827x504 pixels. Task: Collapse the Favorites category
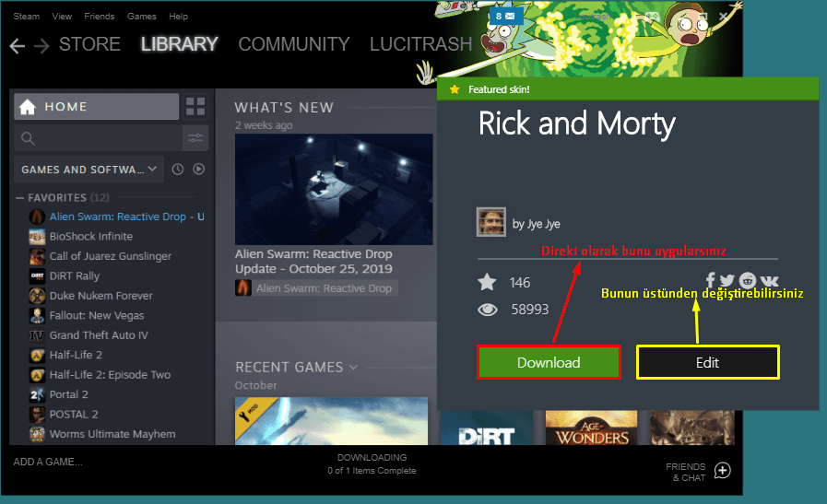(x=20, y=198)
